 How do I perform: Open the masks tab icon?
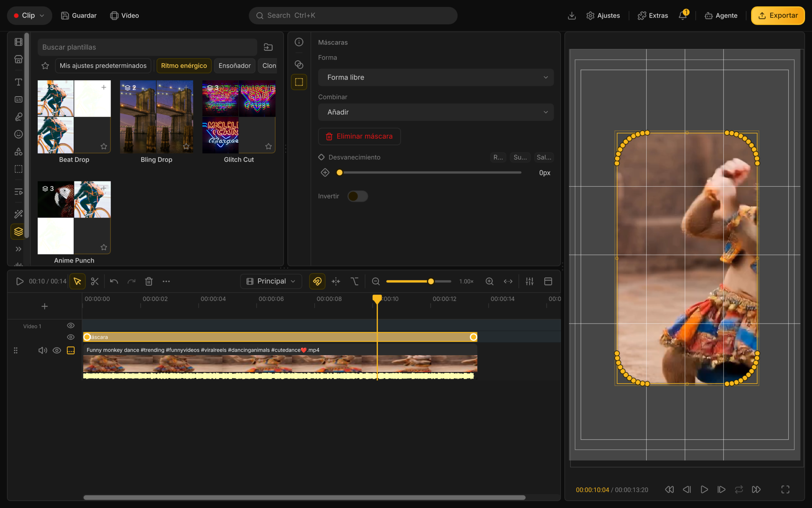[299, 82]
